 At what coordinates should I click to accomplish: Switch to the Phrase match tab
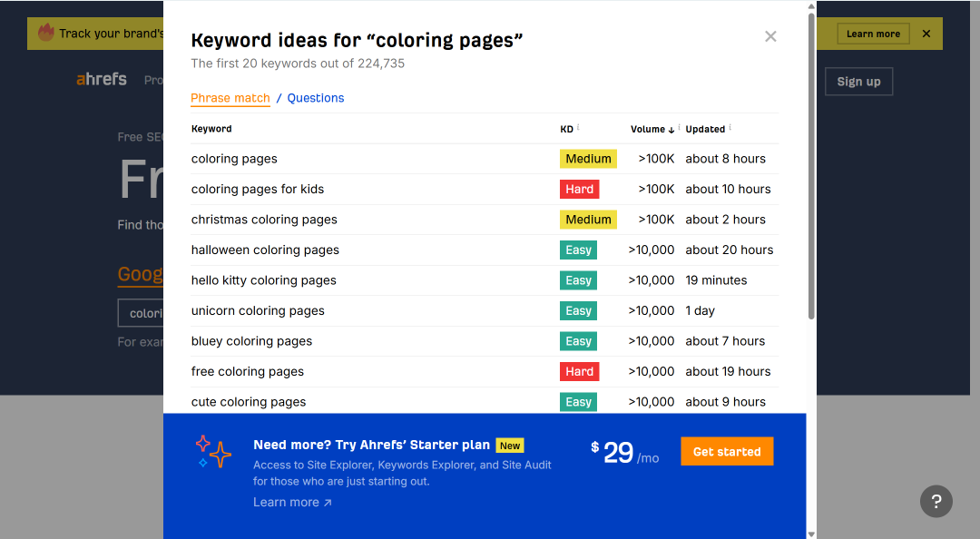[x=230, y=98]
